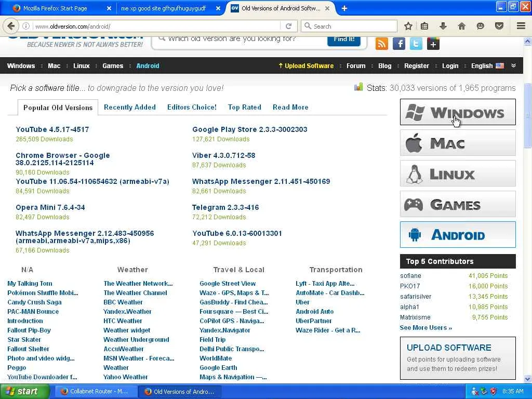Click the Google Plus share icon
The height and width of the screenshot is (399, 532).
pos(433,44)
